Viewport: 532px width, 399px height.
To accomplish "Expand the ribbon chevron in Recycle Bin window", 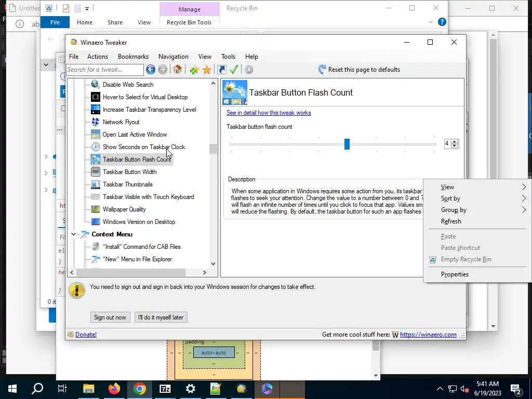I will [431, 22].
